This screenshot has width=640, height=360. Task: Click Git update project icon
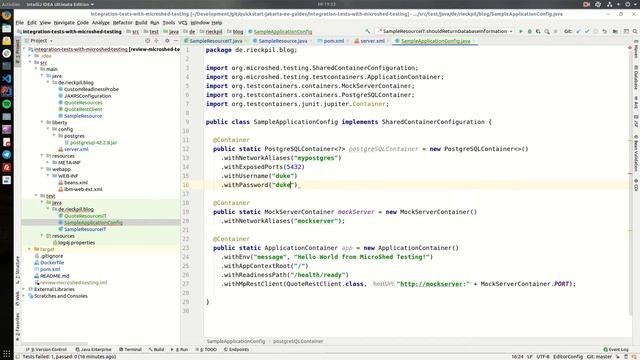pos(578,31)
